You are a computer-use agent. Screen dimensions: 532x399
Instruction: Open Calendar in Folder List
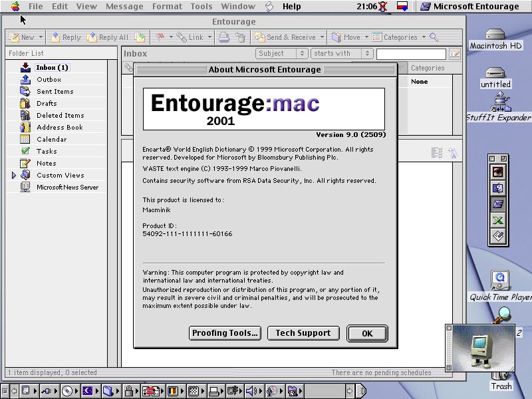click(52, 139)
